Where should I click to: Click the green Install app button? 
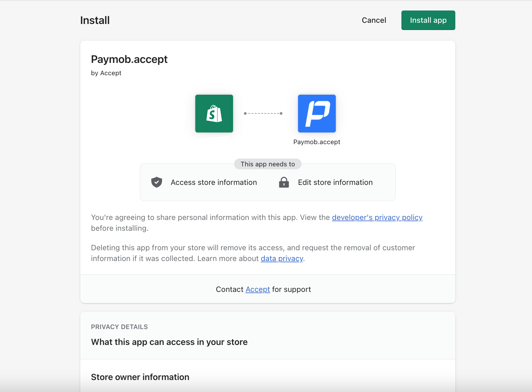[428, 20]
